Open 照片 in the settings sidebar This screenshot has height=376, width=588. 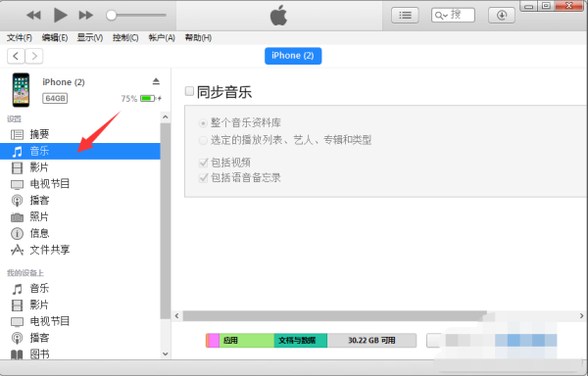tap(80, 216)
